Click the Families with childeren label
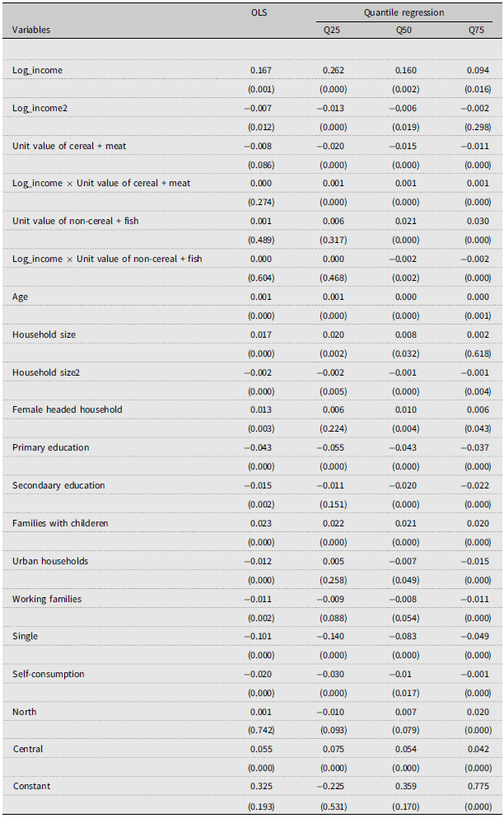Viewport: 504px width, 818px height. (x=60, y=523)
